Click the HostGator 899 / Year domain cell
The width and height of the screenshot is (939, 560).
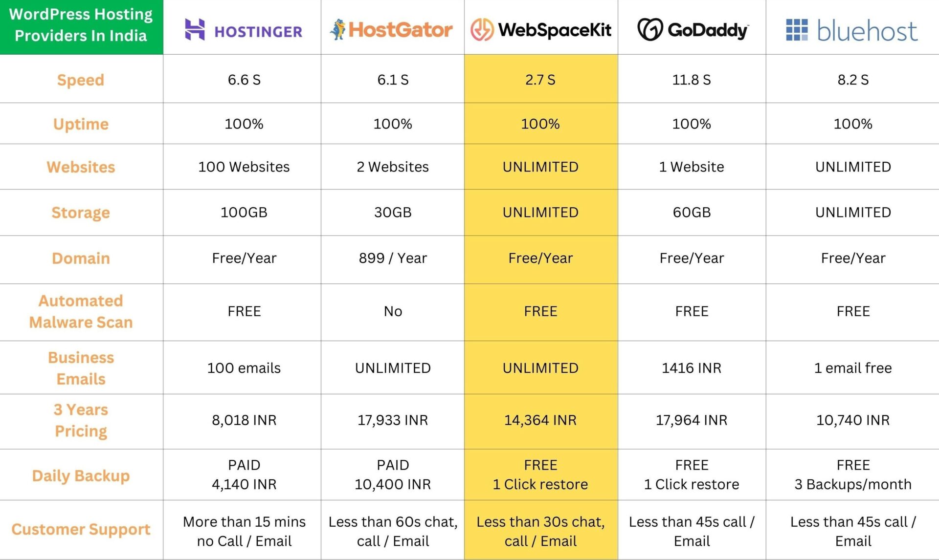point(393,258)
